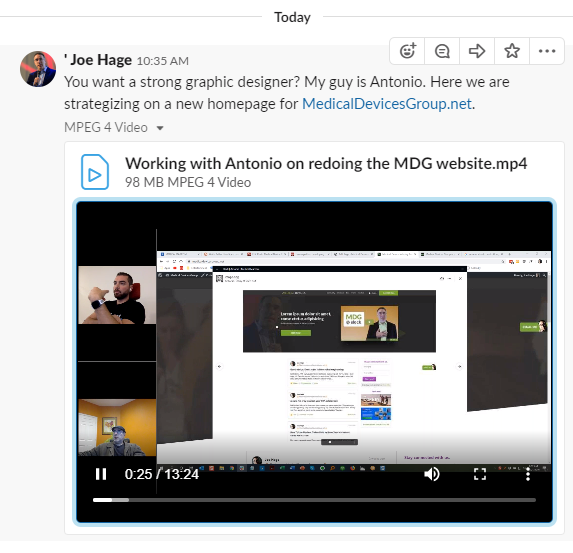Star the message from Joe Hage
573x553 pixels.
512,51
